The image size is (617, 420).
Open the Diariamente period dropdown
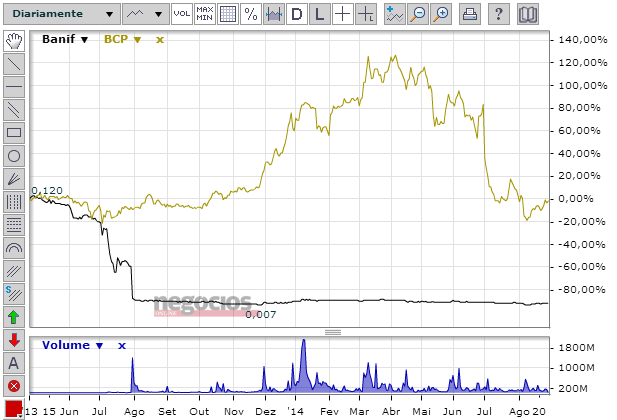tap(62, 14)
